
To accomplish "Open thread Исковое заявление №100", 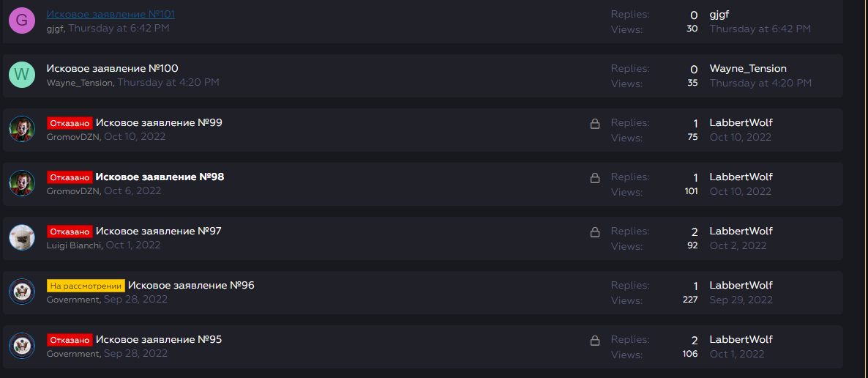I will pyautogui.click(x=113, y=68).
